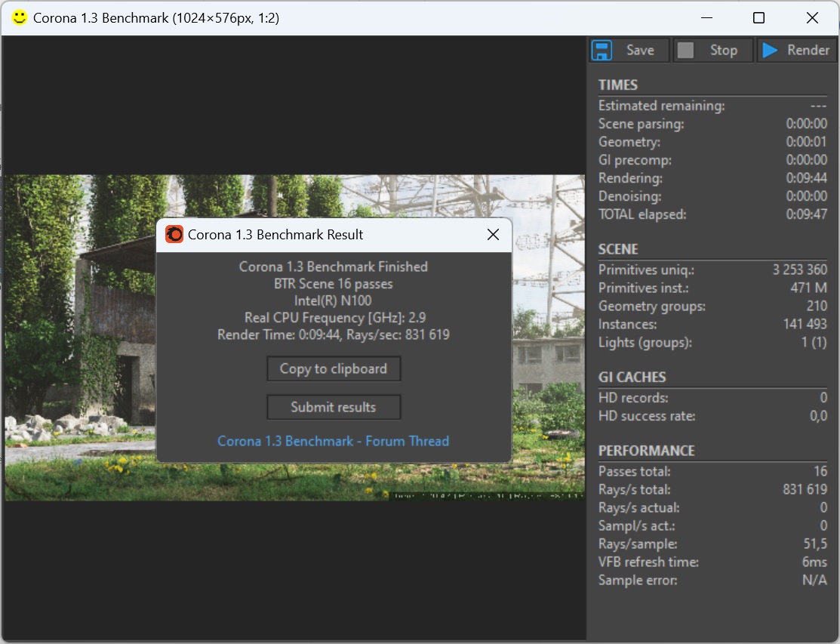Click the HD records label
The image size is (840, 644).
(633, 398)
